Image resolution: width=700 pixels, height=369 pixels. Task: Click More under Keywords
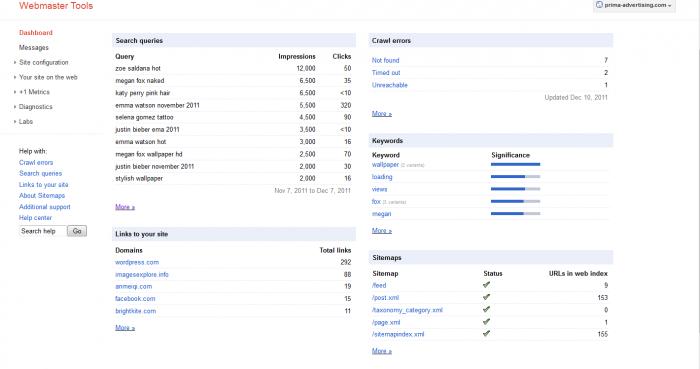click(x=382, y=231)
